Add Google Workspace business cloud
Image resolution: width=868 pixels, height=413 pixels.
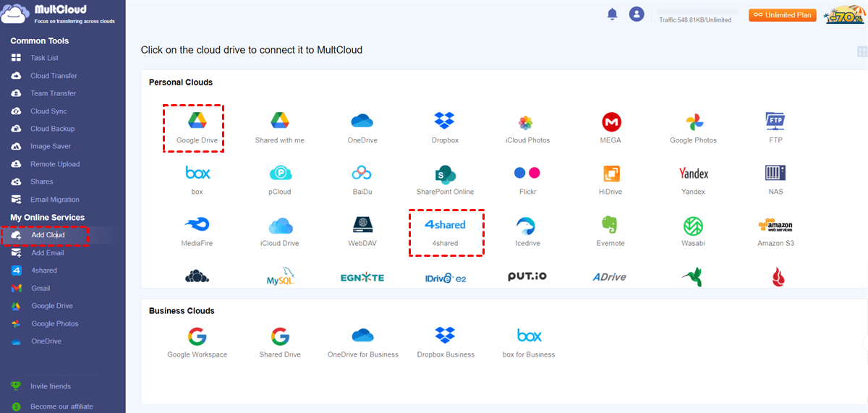(x=197, y=342)
